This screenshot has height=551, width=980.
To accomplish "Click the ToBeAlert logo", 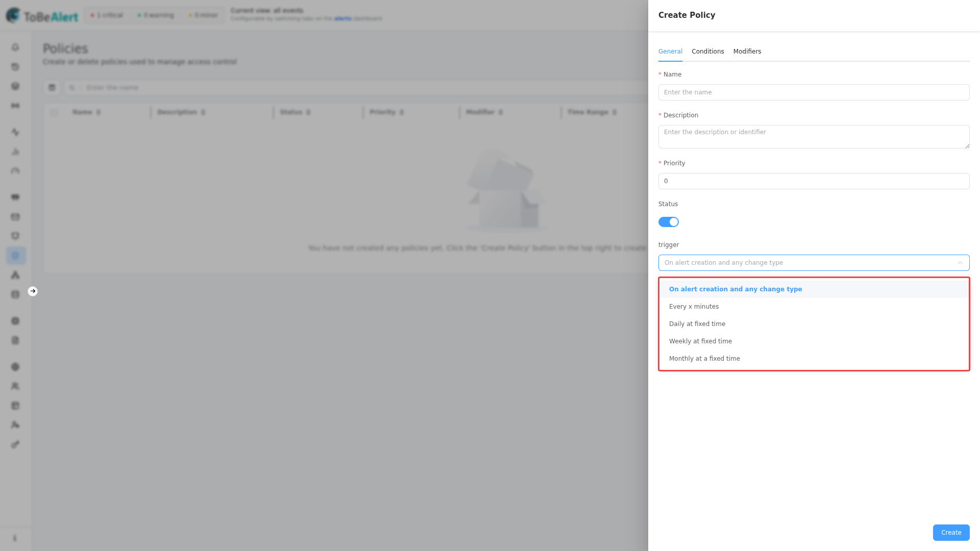I will [42, 16].
